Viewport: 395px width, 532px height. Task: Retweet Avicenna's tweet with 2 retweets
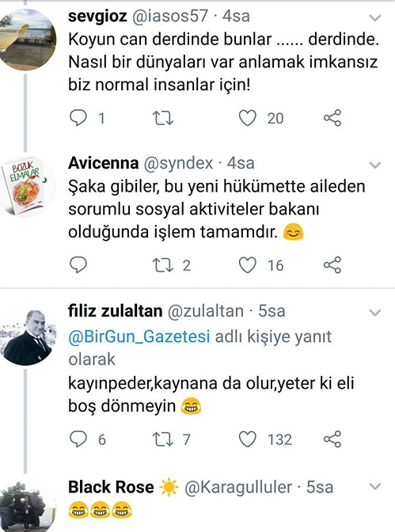pos(163,265)
